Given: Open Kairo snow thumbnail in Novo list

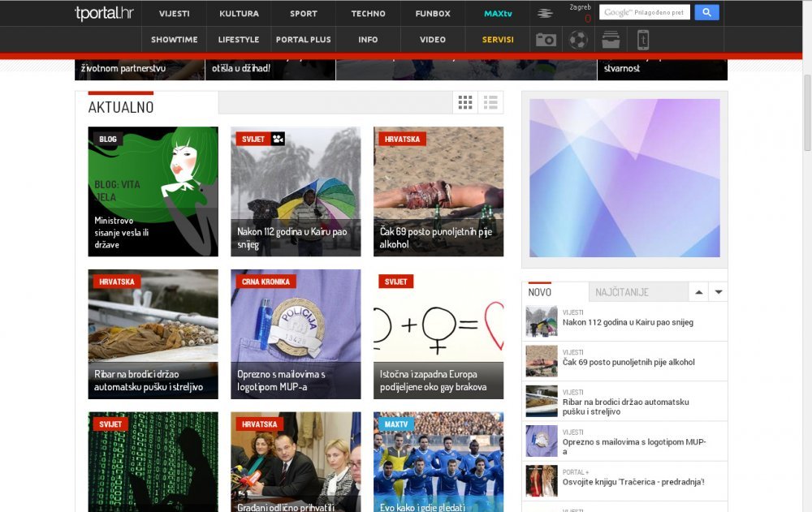Looking at the screenshot, I should pyautogui.click(x=542, y=321).
